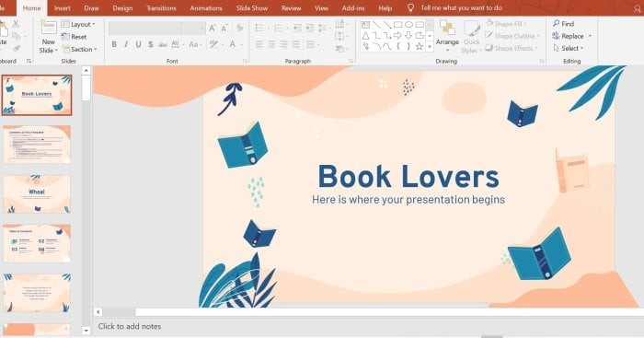The height and width of the screenshot is (338, 644).
Task: Switch to the Review tab
Action: pyautogui.click(x=292, y=7)
